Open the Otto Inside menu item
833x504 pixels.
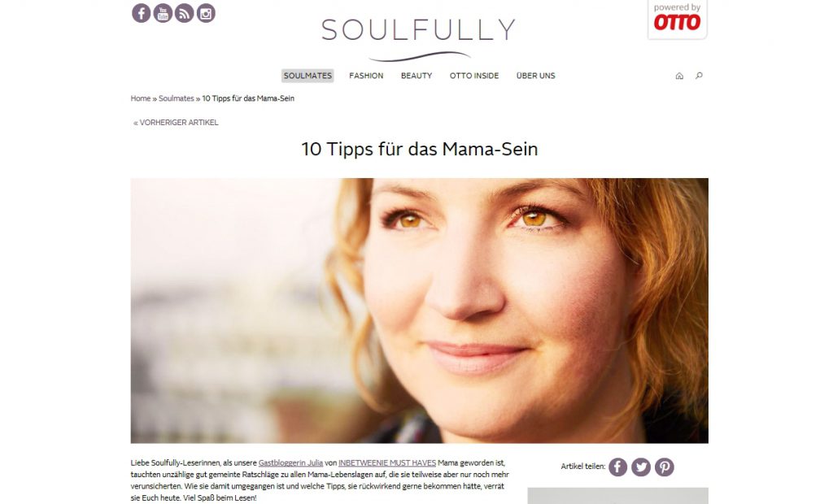point(474,76)
